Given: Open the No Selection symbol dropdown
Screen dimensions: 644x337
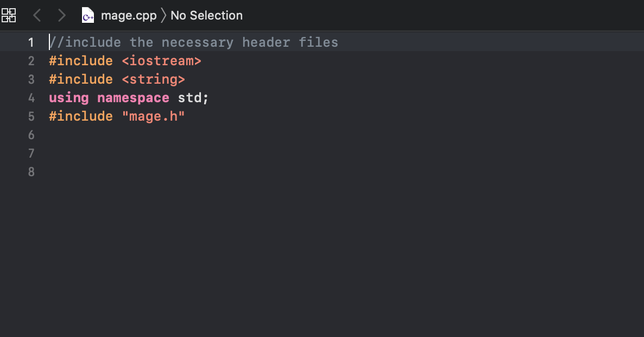Looking at the screenshot, I should click(x=206, y=15).
